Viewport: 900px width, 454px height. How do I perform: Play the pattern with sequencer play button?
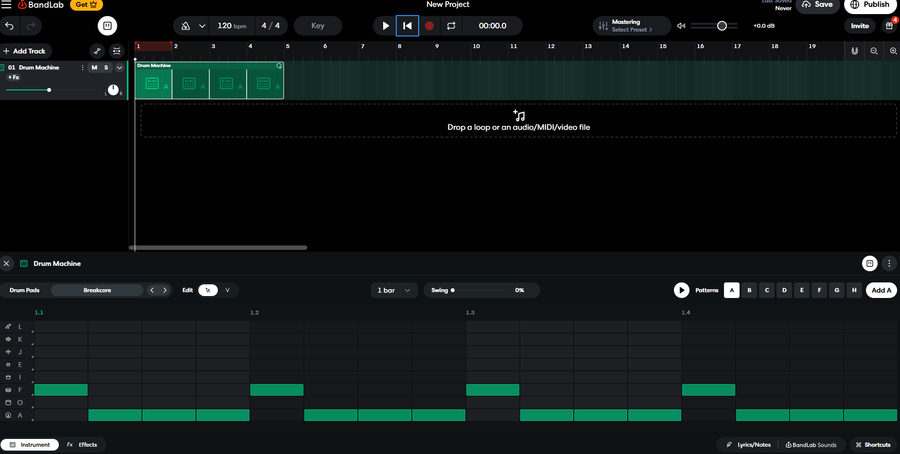point(681,290)
